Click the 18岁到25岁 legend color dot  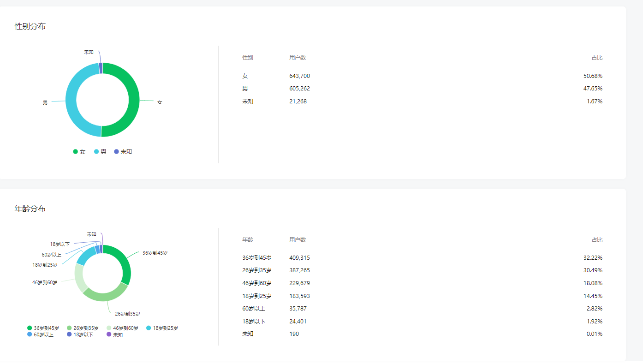[149, 328]
